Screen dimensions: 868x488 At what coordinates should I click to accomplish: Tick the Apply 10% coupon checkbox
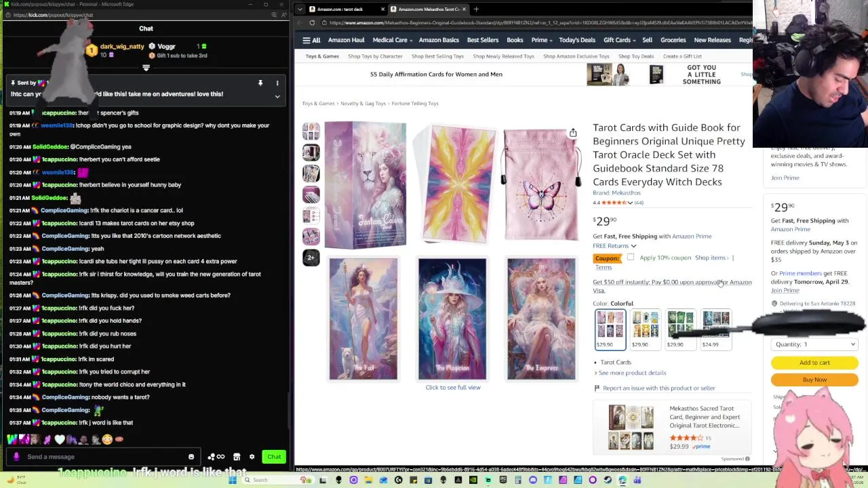point(631,257)
